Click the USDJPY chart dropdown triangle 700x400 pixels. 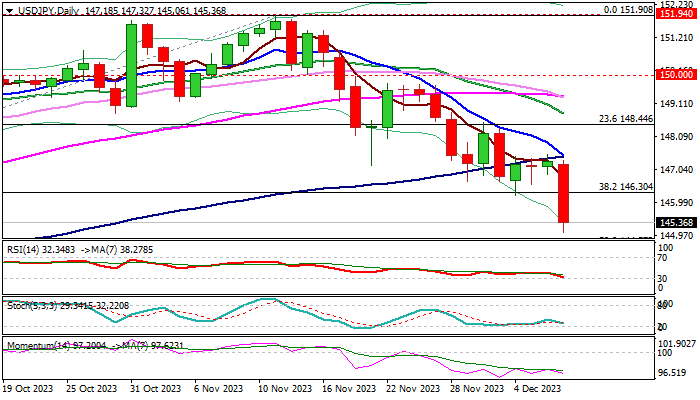point(9,10)
